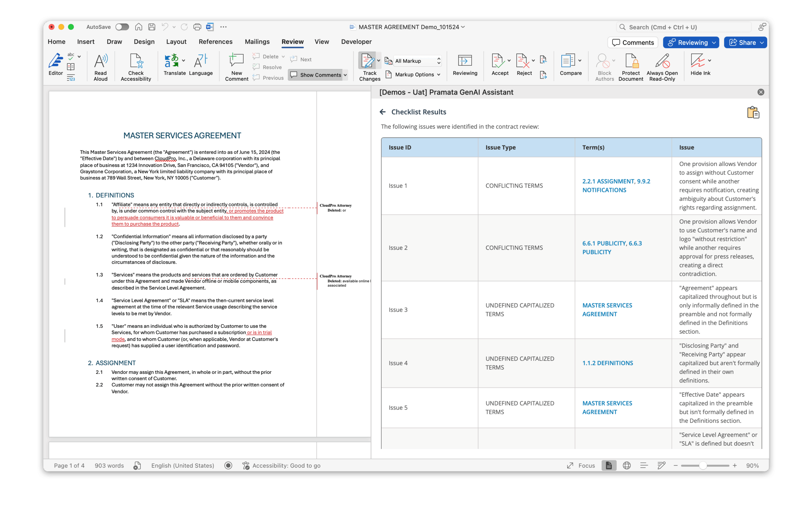812x511 pixels.
Task: Expand the Reject dropdown arrow
Action: (533, 61)
